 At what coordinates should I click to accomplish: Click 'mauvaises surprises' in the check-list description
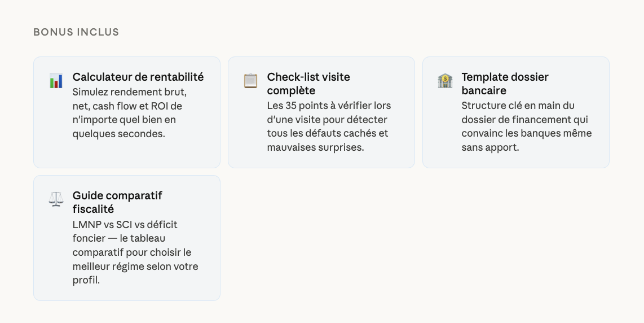coord(314,147)
